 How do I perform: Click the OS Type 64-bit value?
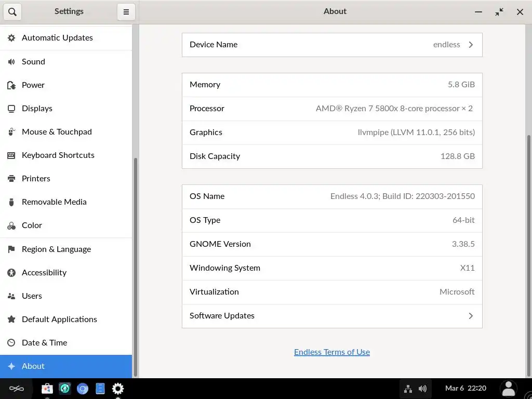[x=463, y=220]
